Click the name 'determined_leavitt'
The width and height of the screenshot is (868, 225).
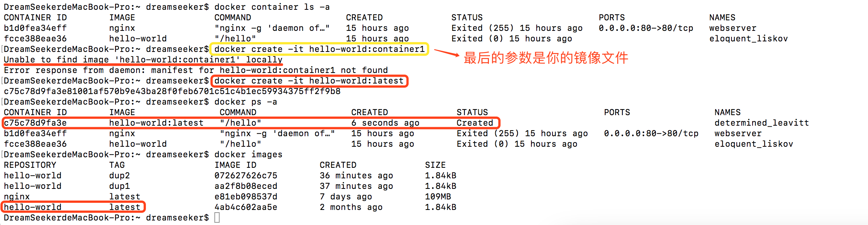click(x=762, y=123)
